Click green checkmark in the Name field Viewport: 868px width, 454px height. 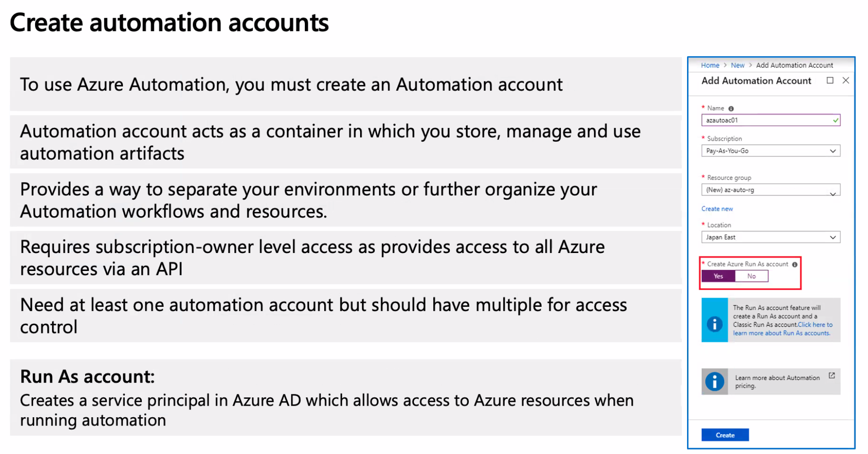835,121
